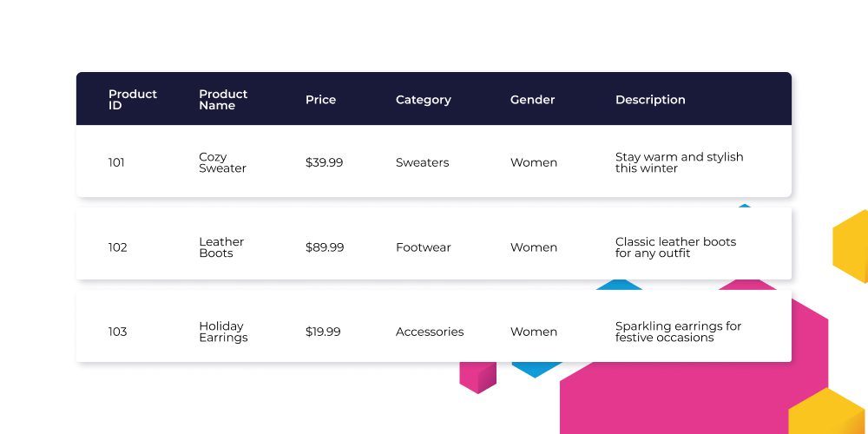Click the Product ID column header
The width and height of the screenshot is (868, 434).
(132, 100)
